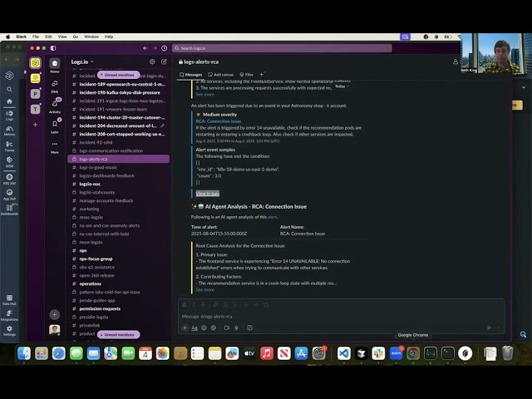
Task: Expand lower See more in analysis
Action: point(205,290)
